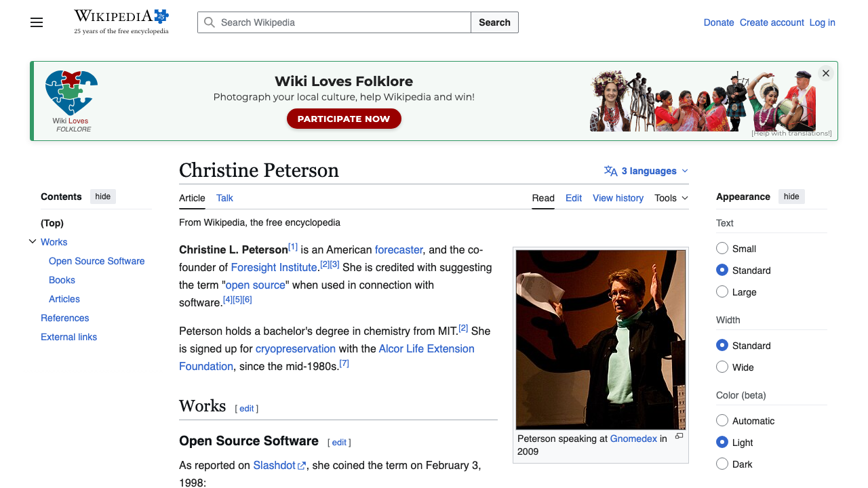
Task: Click edit link beside Open Source Software heading
Action: [x=339, y=442]
